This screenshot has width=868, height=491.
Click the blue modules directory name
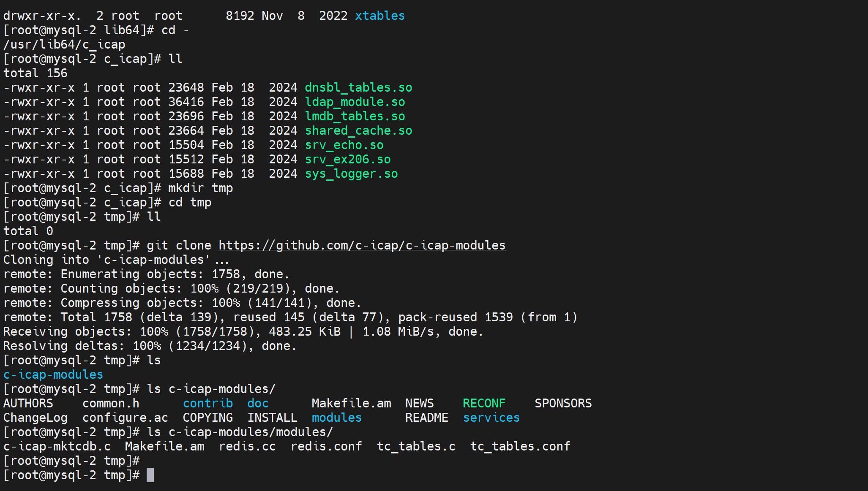pyautogui.click(x=336, y=418)
